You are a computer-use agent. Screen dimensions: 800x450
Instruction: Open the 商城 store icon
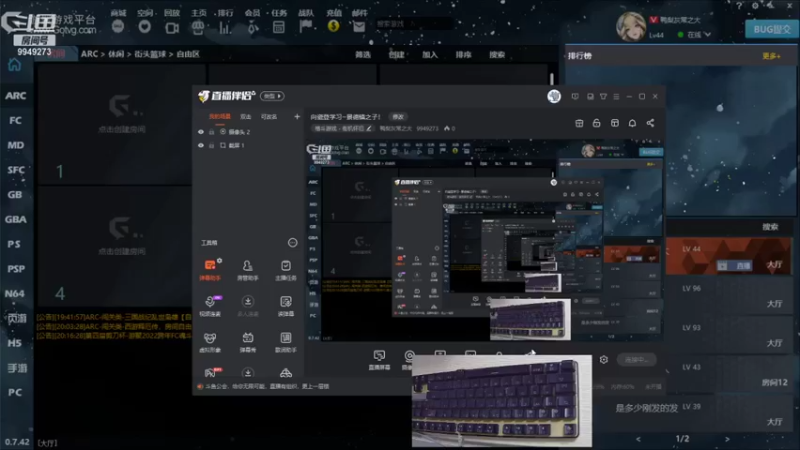coord(118,27)
